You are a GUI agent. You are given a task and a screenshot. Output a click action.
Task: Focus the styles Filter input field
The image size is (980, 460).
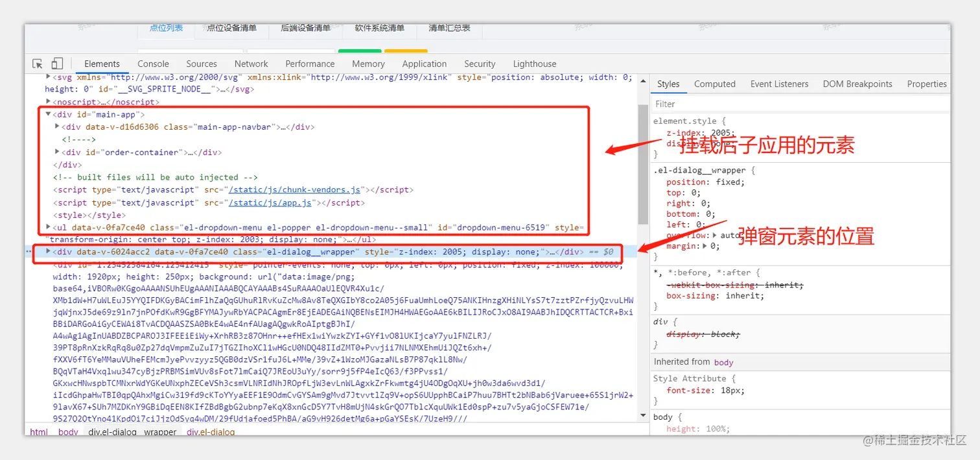click(x=800, y=104)
